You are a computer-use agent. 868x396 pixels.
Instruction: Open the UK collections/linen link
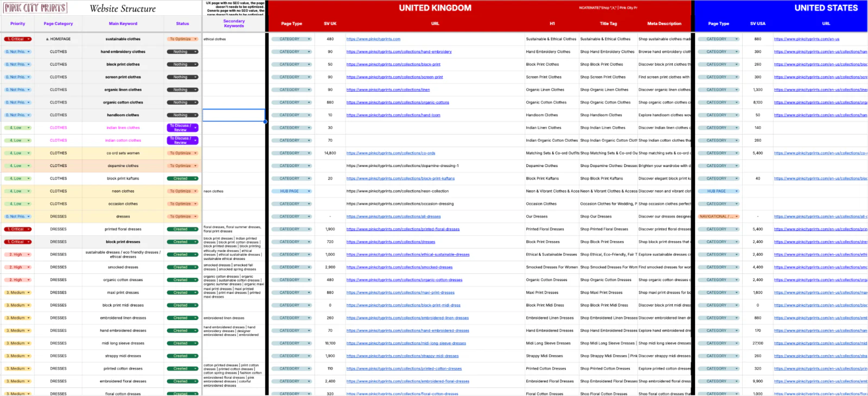(x=388, y=90)
